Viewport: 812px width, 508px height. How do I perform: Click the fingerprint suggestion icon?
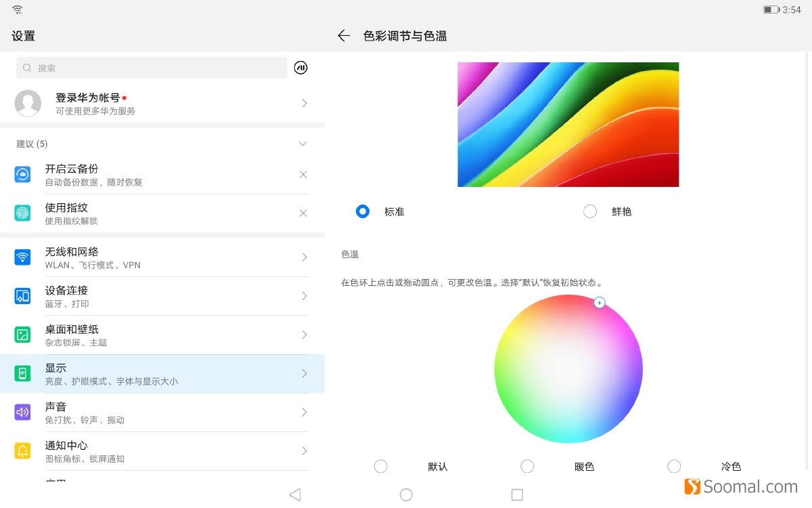[x=22, y=213]
